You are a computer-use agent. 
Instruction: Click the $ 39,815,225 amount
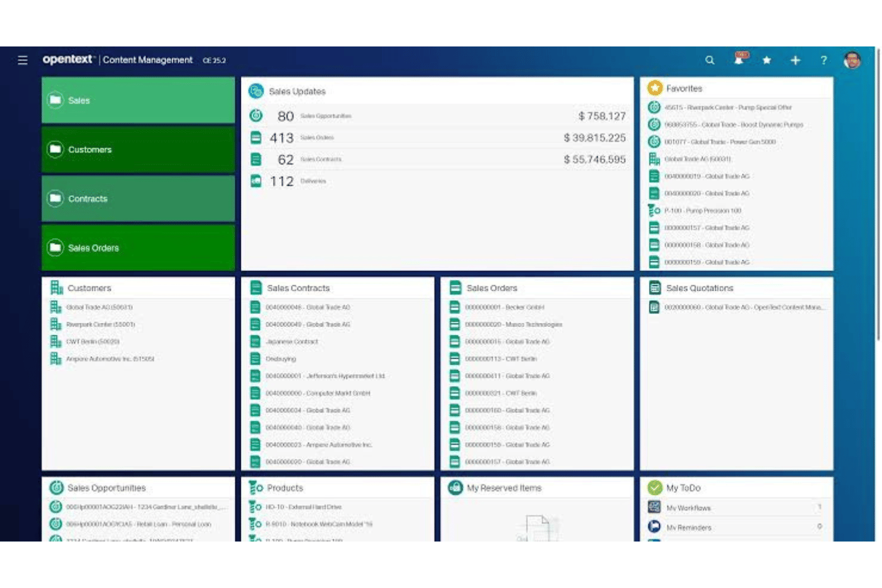point(595,138)
